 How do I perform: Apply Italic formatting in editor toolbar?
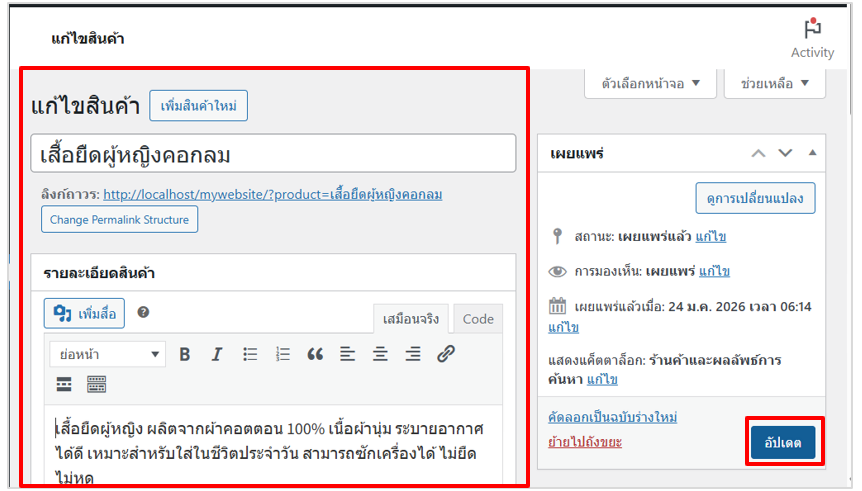pos(216,354)
